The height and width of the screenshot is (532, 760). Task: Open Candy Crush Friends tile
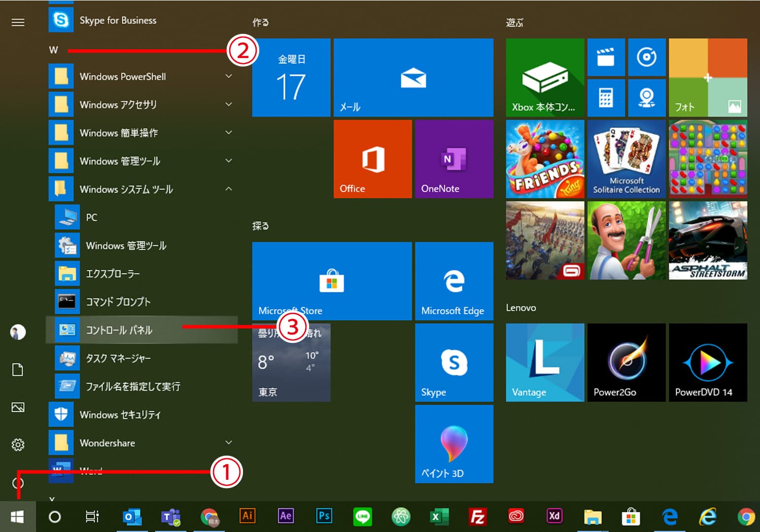[x=545, y=159]
